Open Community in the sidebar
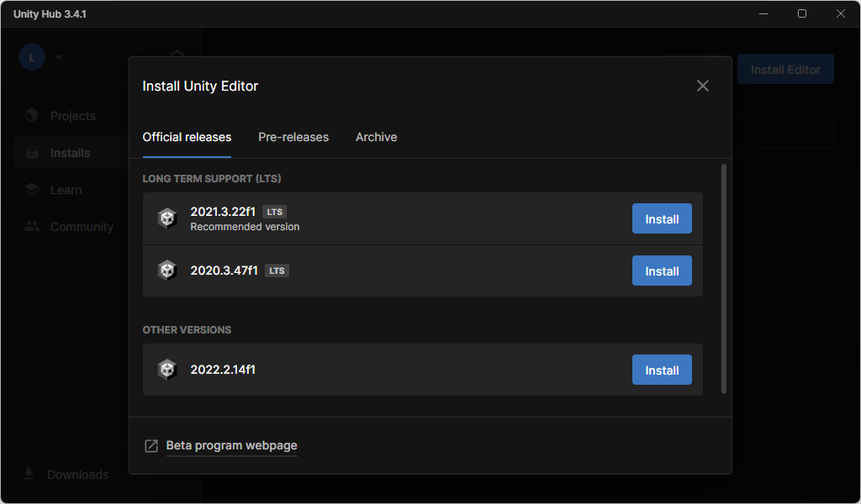The image size is (861, 504). (82, 227)
